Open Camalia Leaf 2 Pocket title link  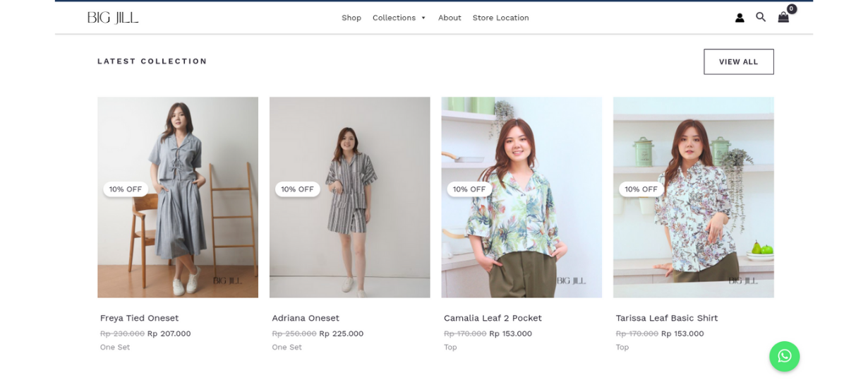tap(493, 318)
